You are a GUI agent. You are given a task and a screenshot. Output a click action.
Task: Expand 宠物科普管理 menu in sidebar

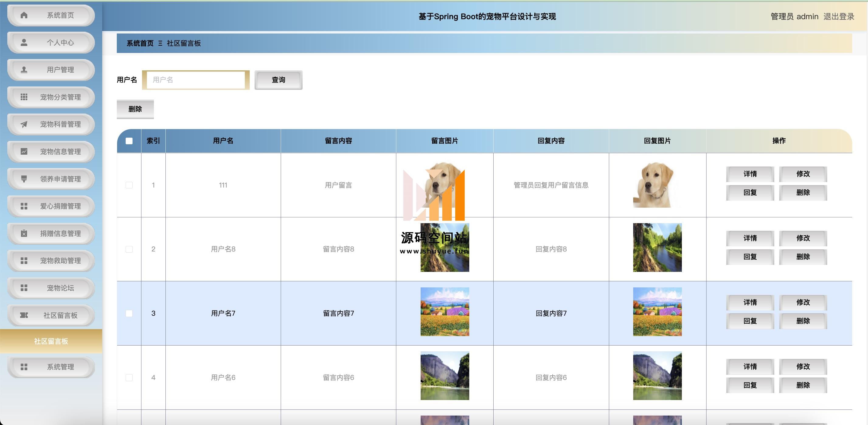pyautogui.click(x=51, y=125)
